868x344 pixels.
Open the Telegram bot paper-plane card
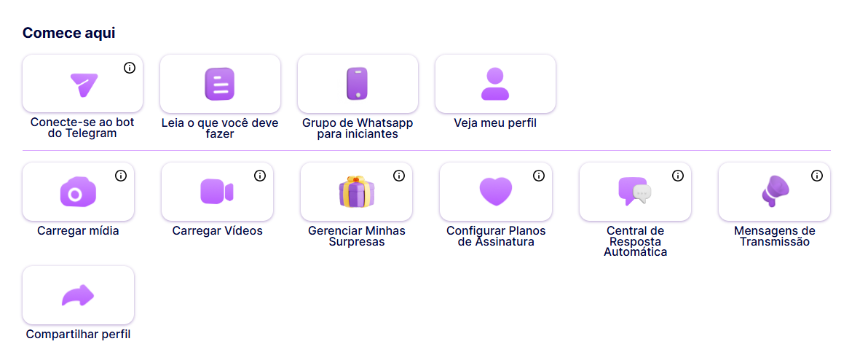82,84
